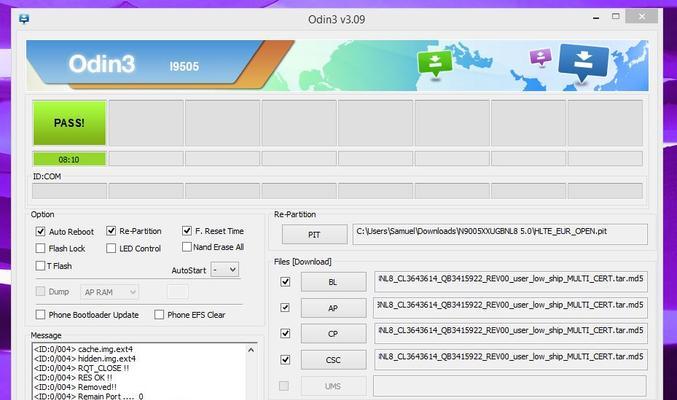This screenshot has width=677, height=400.
Task: Uncheck the CSC file checkbox
Action: (x=285, y=359)
